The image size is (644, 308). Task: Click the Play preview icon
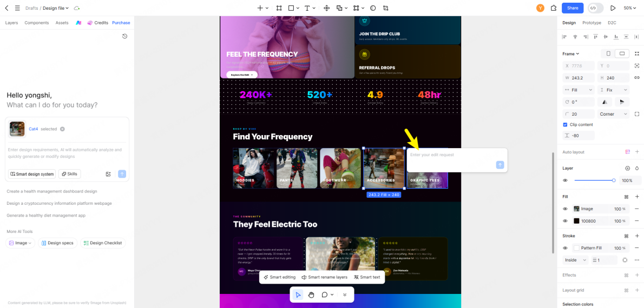click(x=613, y=8)
